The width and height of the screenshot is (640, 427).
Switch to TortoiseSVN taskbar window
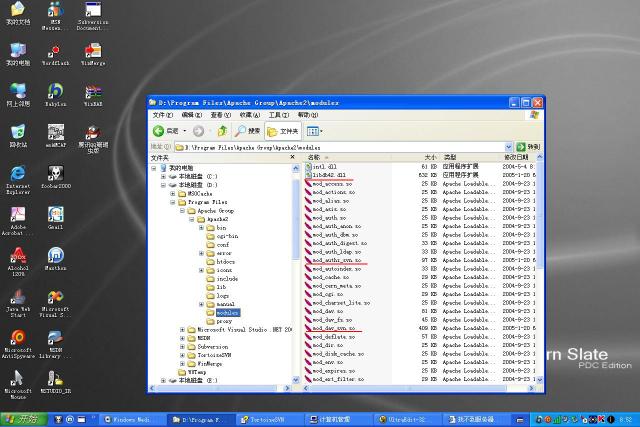269,419
